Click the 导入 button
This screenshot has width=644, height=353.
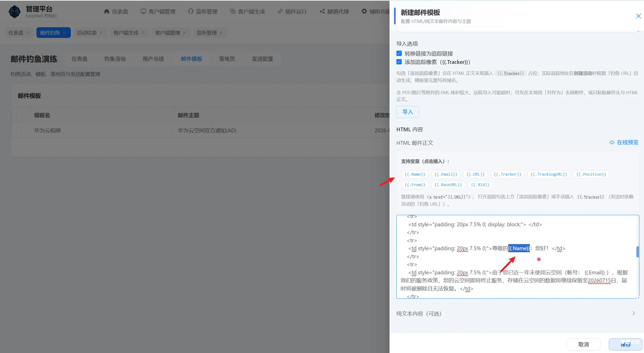coord(408,112)
